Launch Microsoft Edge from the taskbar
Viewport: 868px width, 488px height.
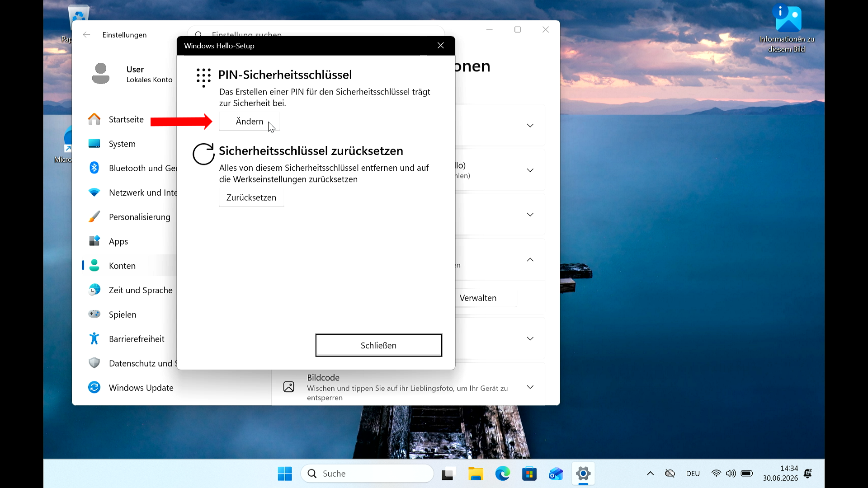coord(502,474)
